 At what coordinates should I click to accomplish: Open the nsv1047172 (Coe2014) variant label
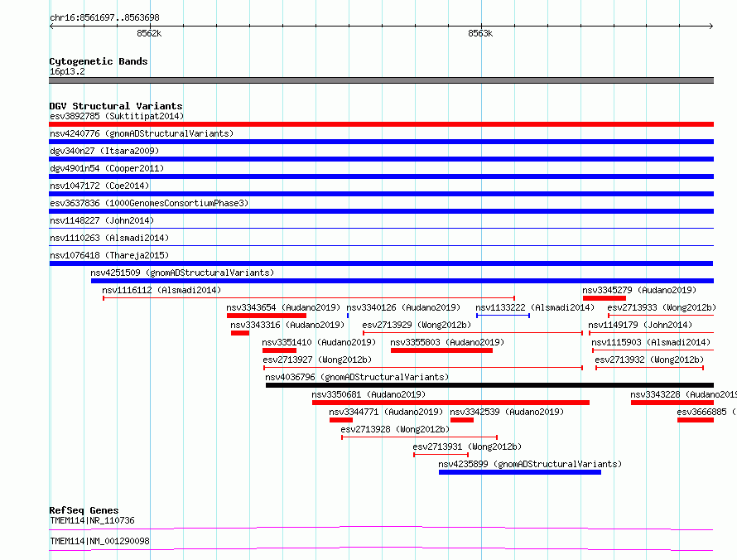click(99, 186)
